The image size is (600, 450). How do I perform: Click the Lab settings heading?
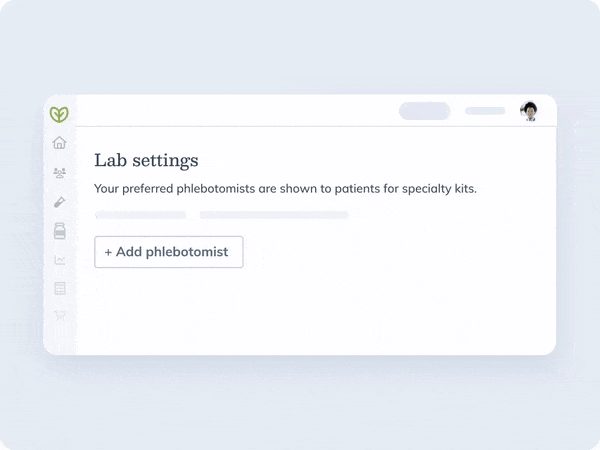coord(146,160)
